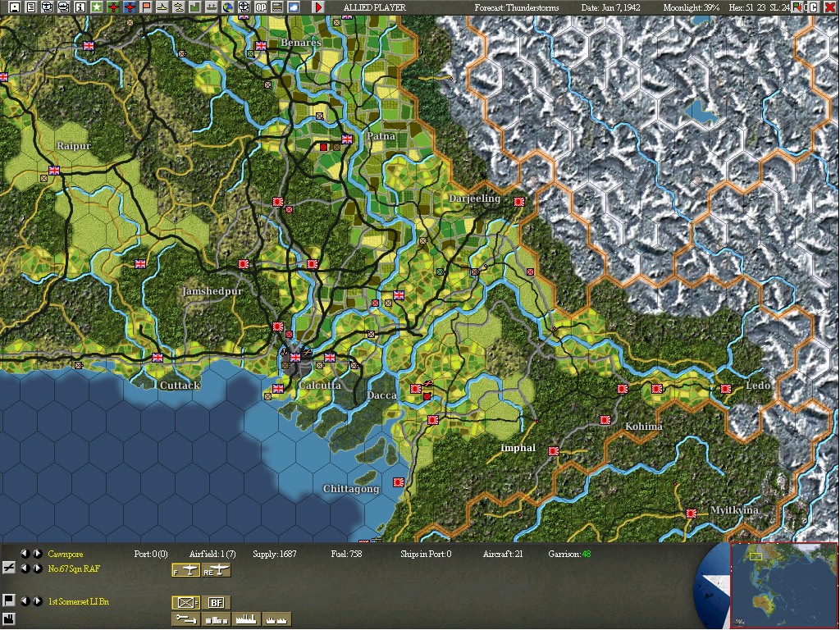Click the Calcutta city label
Screen dimensions: 840x630
coord(320,386)
